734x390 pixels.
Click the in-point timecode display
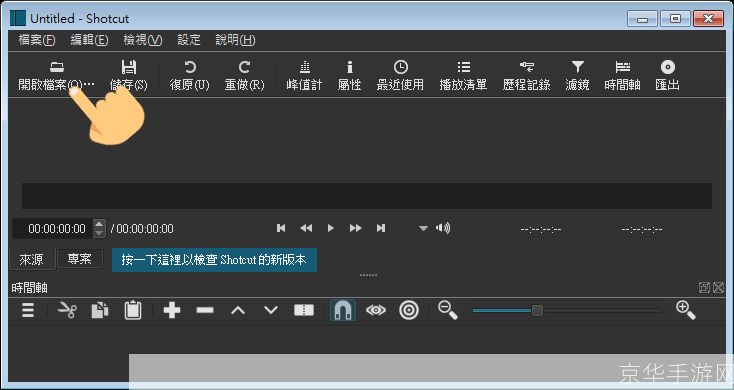541,229
